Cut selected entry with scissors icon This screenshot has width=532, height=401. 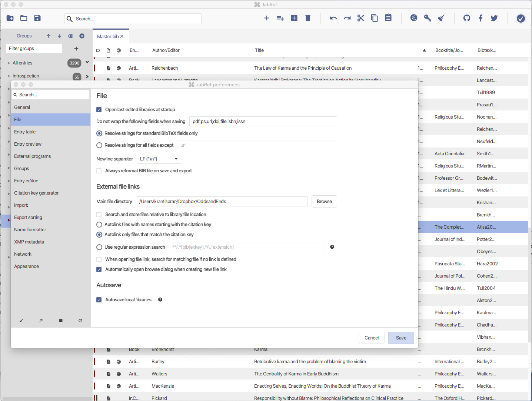(x=361, y=18)
